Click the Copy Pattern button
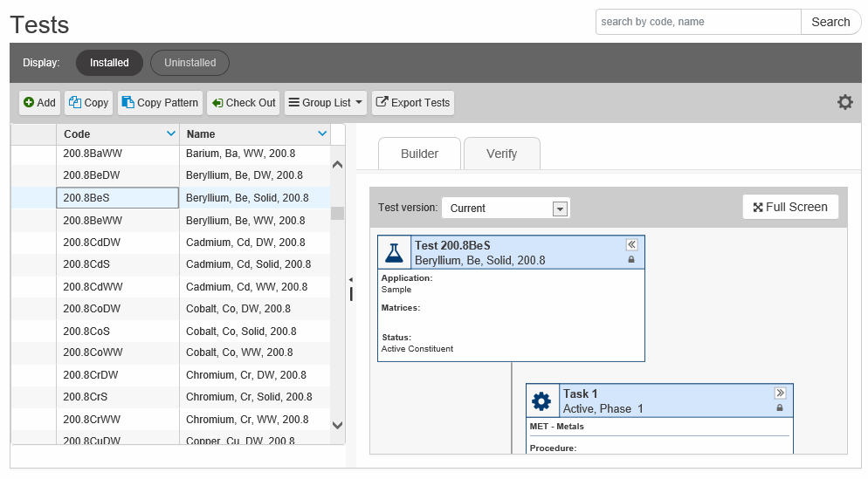 tap(160, 103)
